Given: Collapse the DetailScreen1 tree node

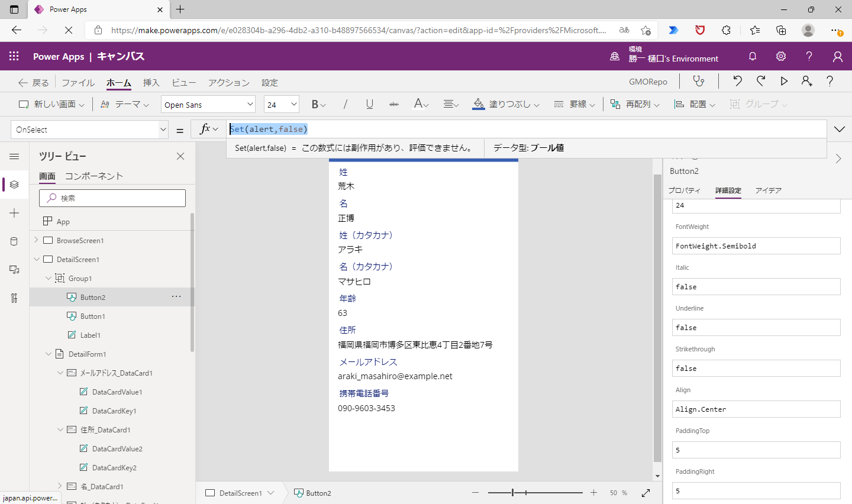Looking at the screenshot, I should pyautogui.click(x=36, y=259).
